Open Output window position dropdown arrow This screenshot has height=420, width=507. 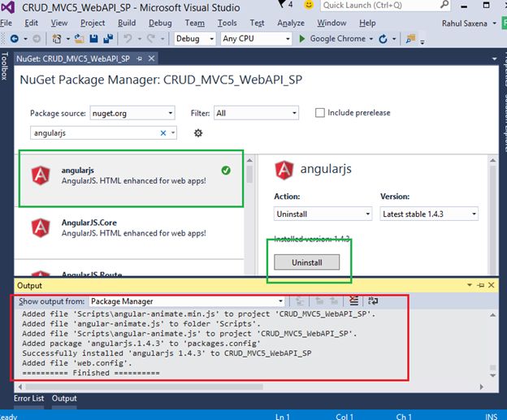[470, 285]
